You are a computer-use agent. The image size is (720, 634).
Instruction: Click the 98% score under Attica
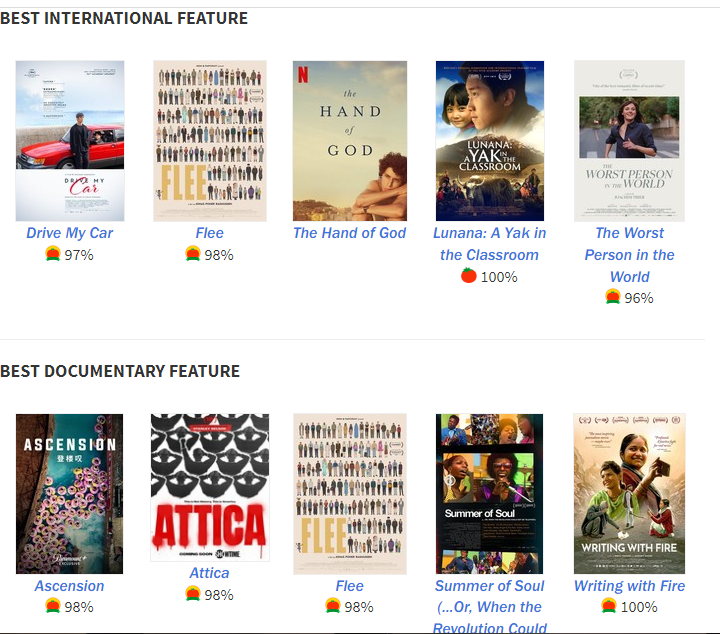[x=219, y=595]
